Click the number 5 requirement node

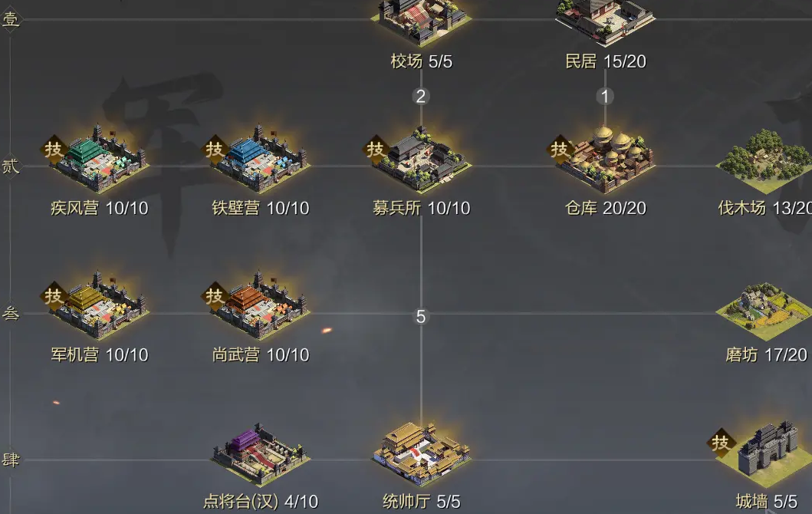(x=421, y=316)
